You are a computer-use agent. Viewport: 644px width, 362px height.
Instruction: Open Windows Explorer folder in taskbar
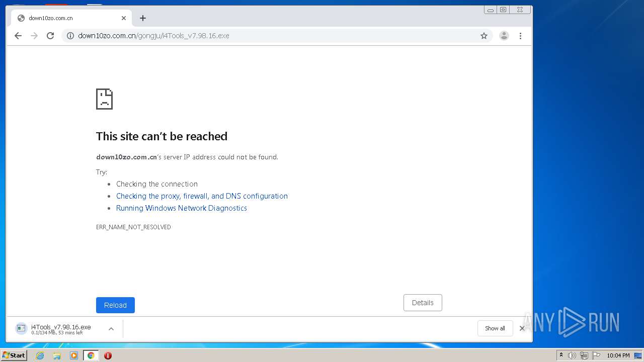pyautogui.click(x=57, y=355)
